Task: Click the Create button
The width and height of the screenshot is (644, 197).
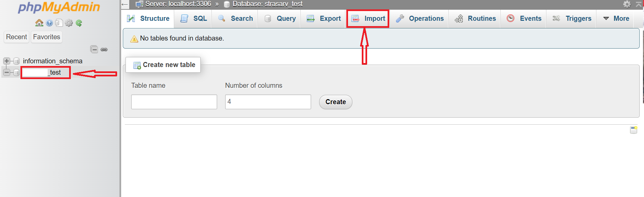Action: [x=336, y=102]
